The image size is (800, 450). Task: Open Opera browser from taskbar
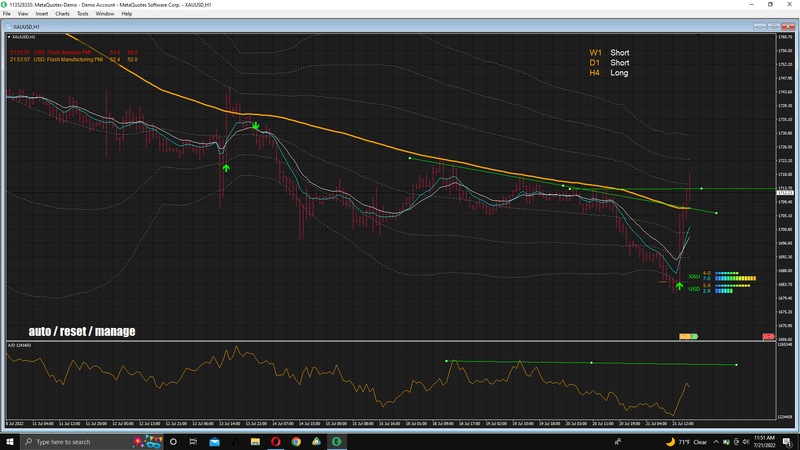pyautogui.click(x=276, y=441)
